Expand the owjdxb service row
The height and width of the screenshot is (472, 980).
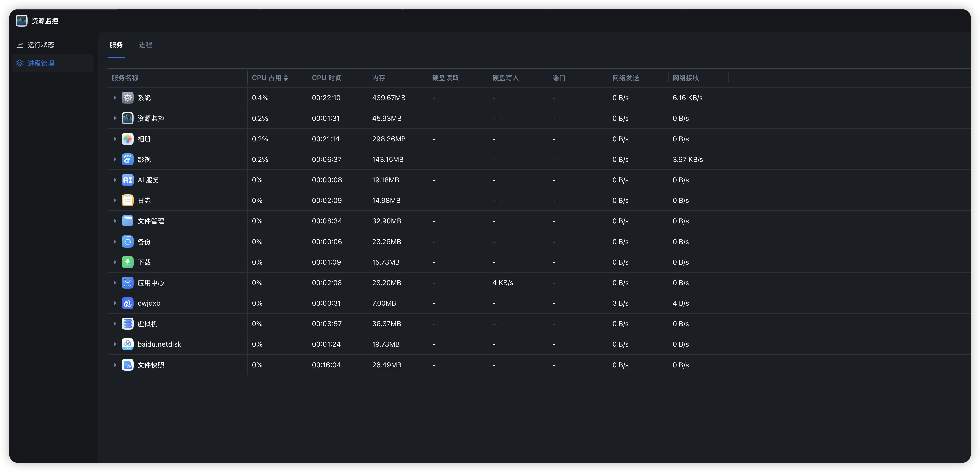(x=114, y=303)
